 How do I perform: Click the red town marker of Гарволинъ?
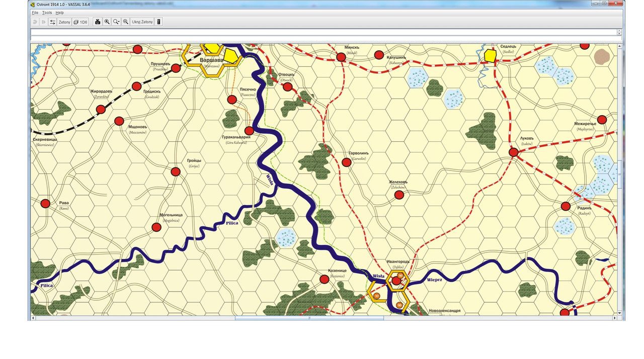pyautogui.click(x=346, y=162)
